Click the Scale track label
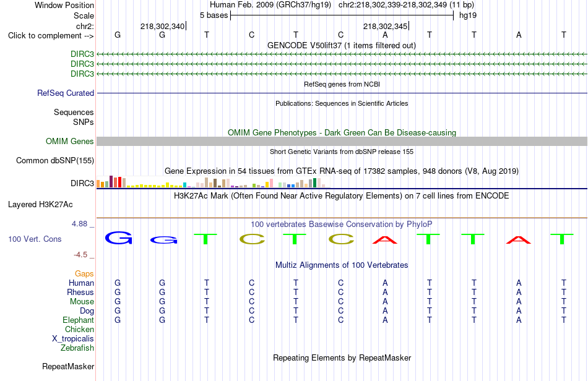This screenshot has height=381, width=588. tap(84, 15)
